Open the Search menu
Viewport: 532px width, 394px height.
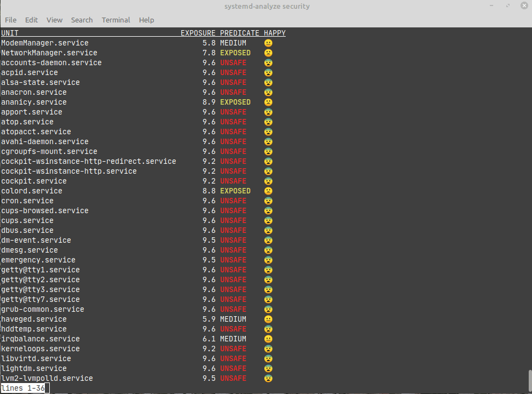tap(82, 20)
